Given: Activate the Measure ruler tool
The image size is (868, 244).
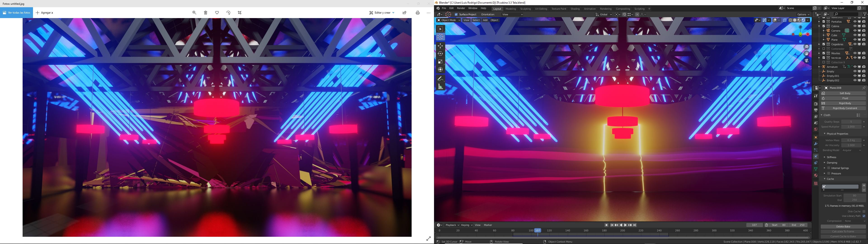Looking at the screenshot, I should pyautogui.click(x=440, y=87).
